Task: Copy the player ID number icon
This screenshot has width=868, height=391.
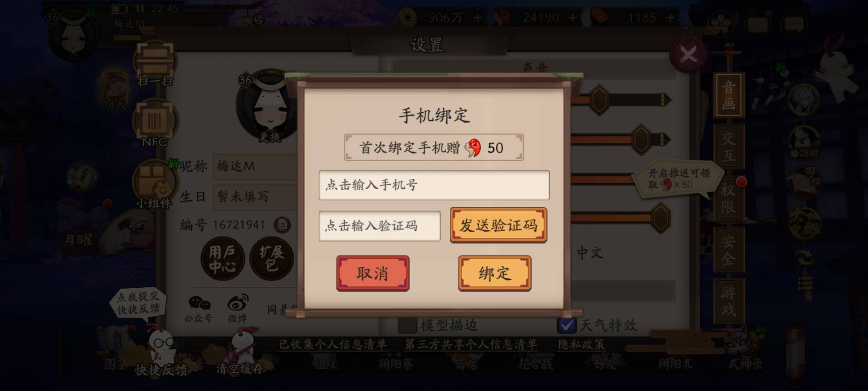Action: (282, 224)
